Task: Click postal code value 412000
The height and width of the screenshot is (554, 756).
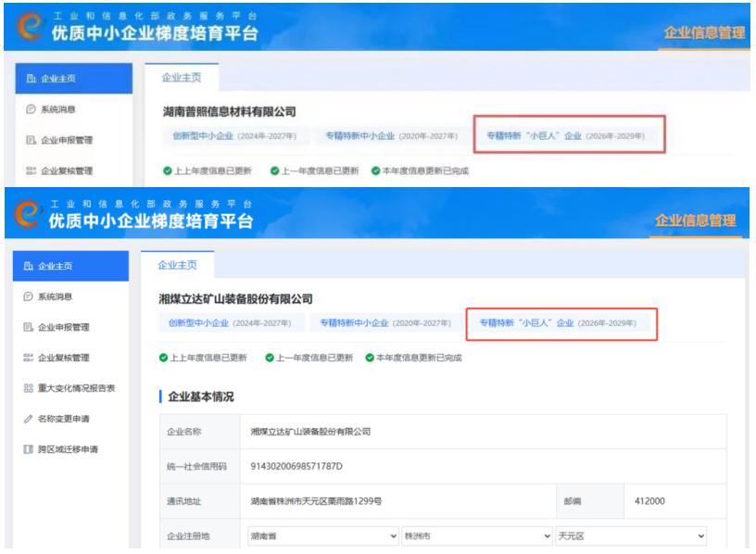Action: (x=649, y=501)
